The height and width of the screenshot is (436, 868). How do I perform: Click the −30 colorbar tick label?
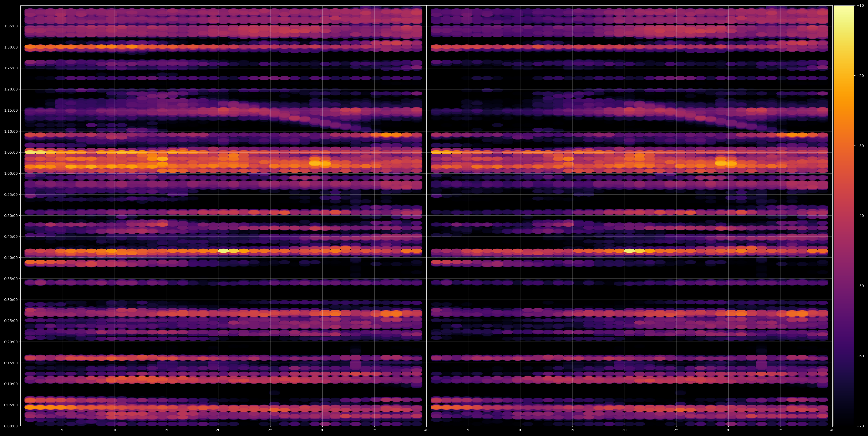860,146
